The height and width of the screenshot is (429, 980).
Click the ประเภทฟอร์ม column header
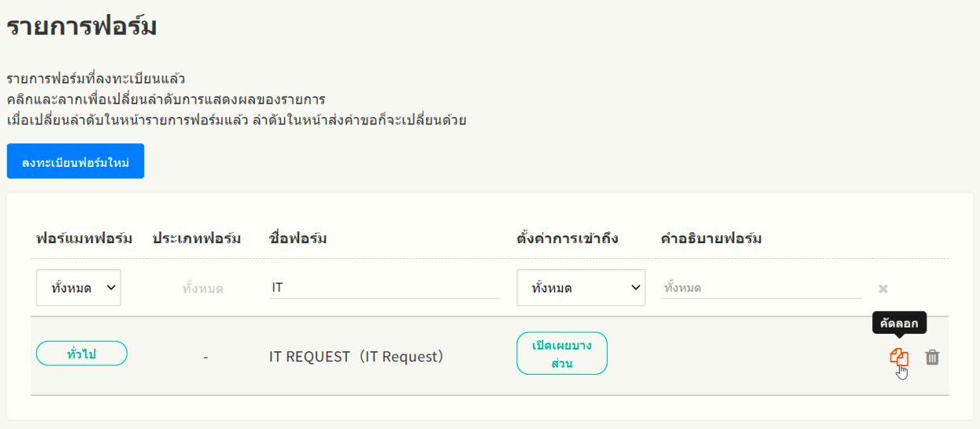point(197,239)
